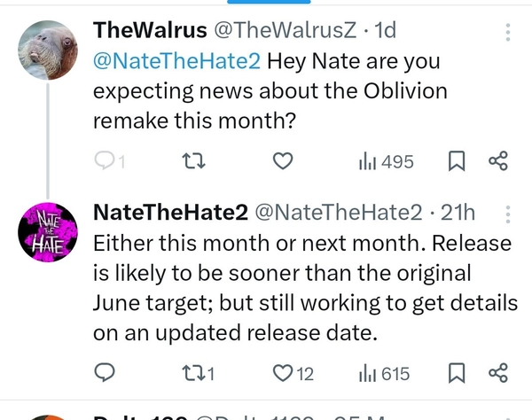This screenshot has height=420, width=532.
Task: Like TheWalrus's tweet
Action: (x=282, y=161)
